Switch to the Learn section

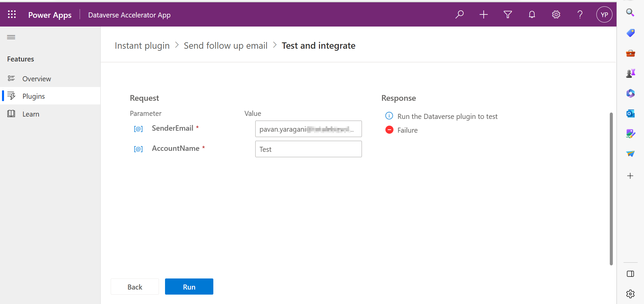(31, 114)
